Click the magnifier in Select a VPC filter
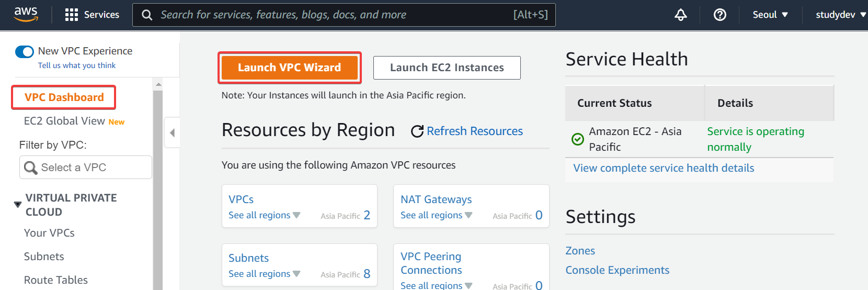 (31, 168)
